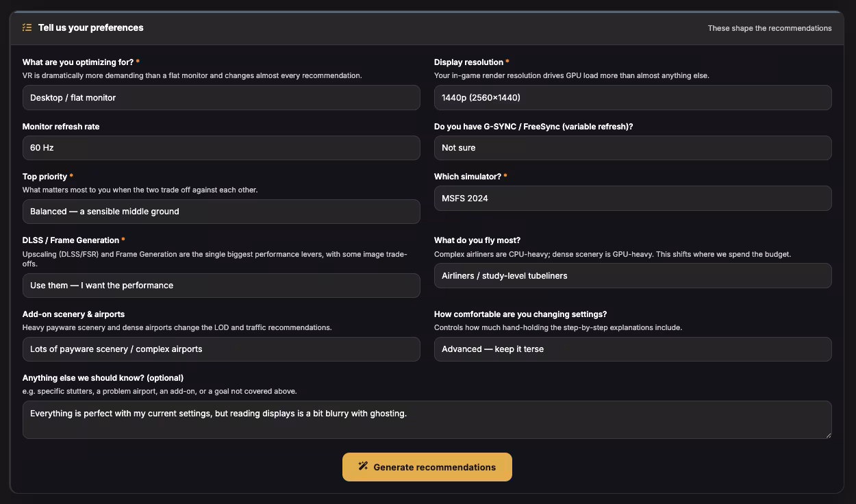Open the Top priority dropdown
This screenshot has height=504, width=856.
point(221,212)
